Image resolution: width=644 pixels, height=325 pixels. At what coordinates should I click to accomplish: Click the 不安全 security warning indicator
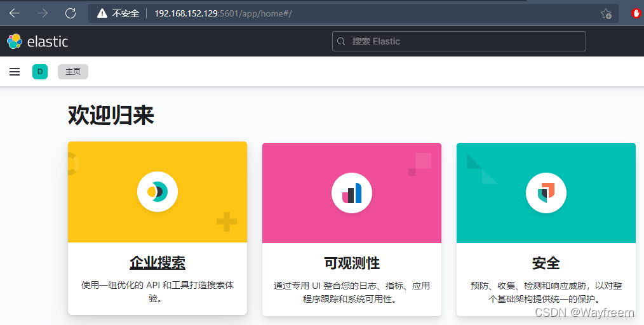click(118, 13)
